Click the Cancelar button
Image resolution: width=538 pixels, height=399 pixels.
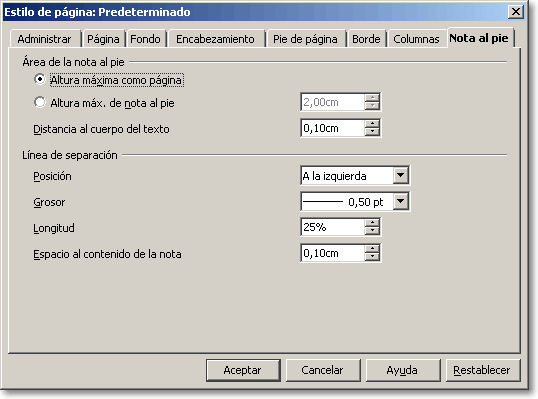[323, 370]
